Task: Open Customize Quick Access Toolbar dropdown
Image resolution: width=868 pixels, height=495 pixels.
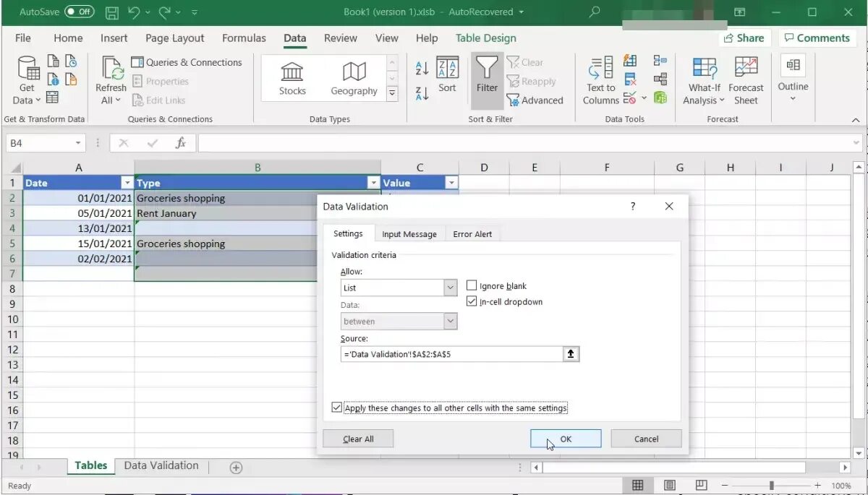Action: coord(195,12)
